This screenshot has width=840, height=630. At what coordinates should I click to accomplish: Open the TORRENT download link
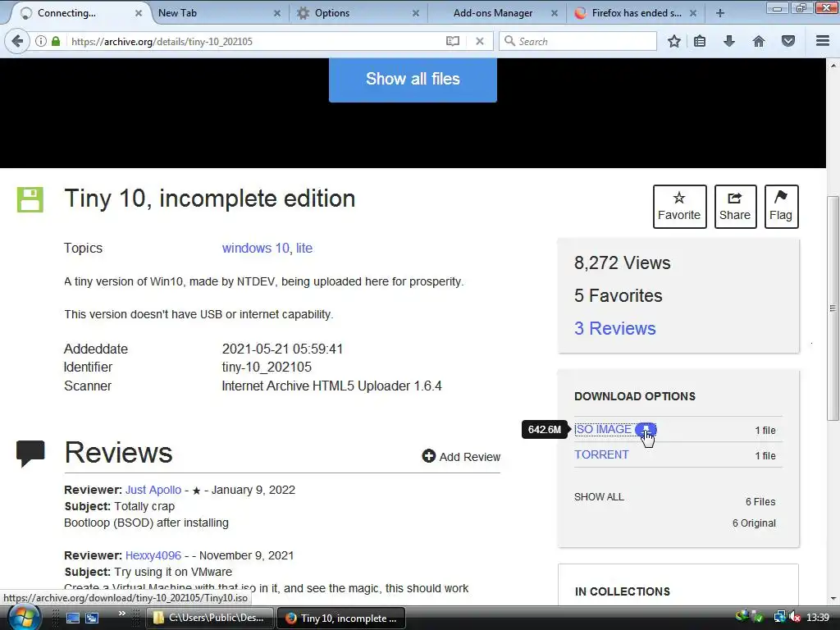(601, 454)
